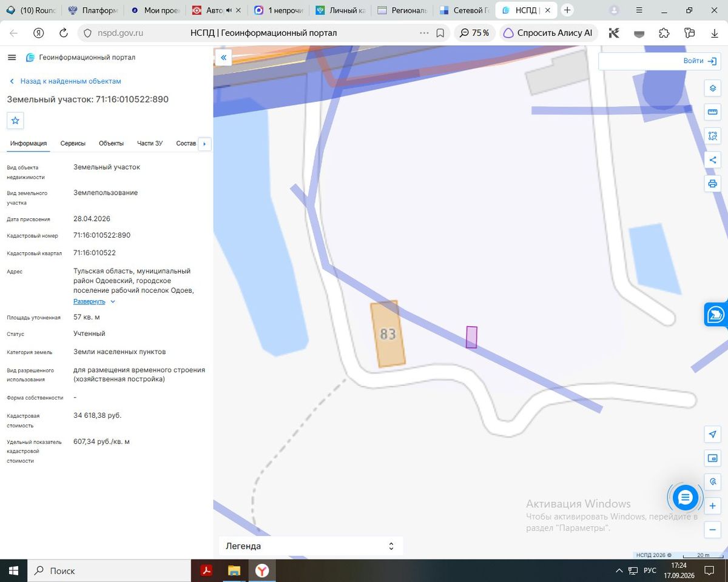Click Yandex Browser taskbar icon
Viewport: 728px width, 582px height.
click(262, 570)
